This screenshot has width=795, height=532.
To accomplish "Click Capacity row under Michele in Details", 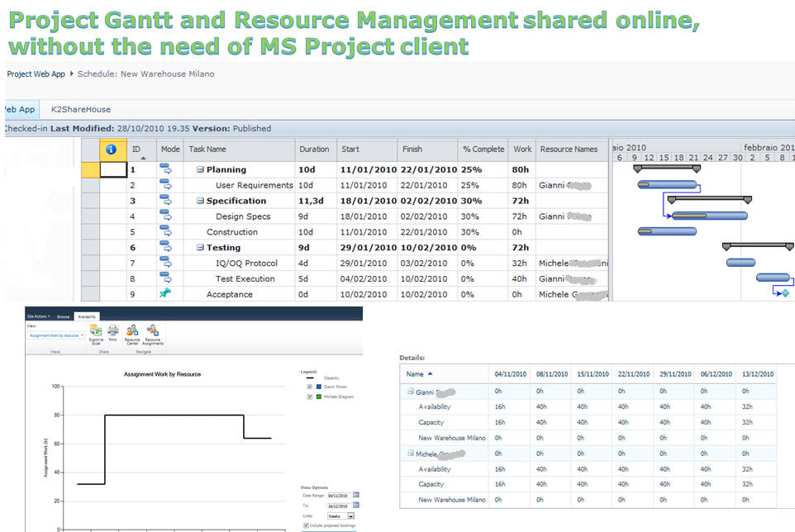I will tap(588, 484).
